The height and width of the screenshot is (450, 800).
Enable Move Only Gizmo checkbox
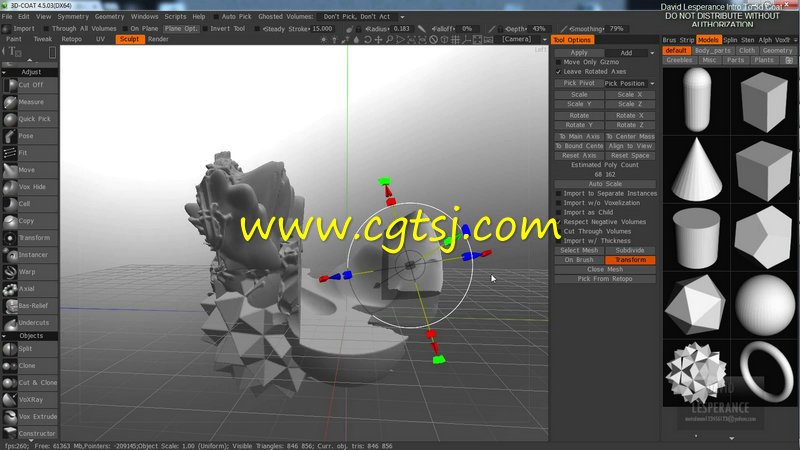(x=558, y=62)
